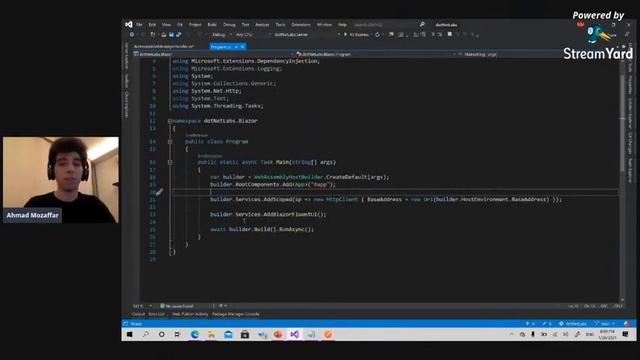Click the taskbar clock and date
The image size is (640, 360).
pyautogui.click(x=607, y=334)
